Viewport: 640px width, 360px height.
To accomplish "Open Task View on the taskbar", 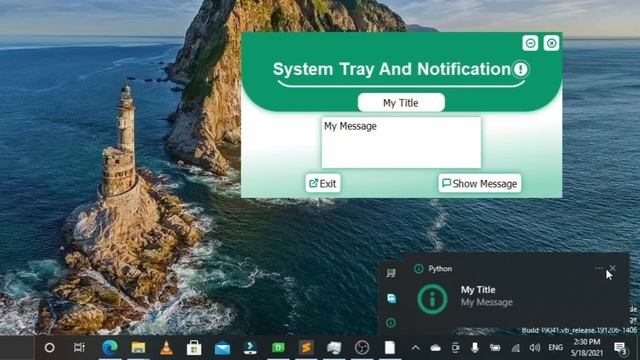I will pos(79,348).
